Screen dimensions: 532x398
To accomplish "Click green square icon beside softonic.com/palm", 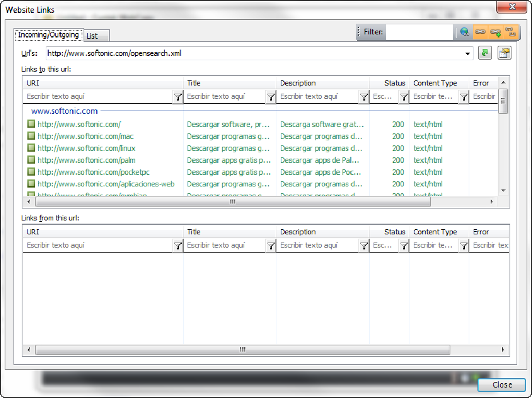I will [31, 160].
